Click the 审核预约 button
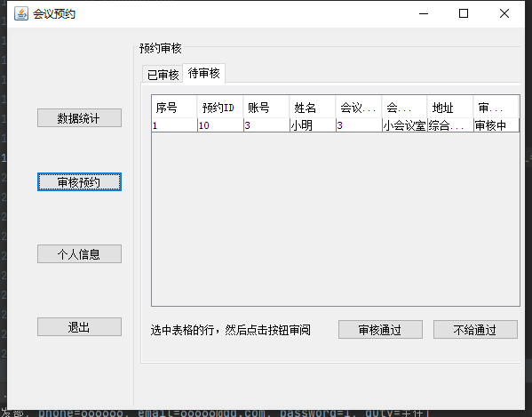Image resolution: width=532 pixels, height=417 pixels. [79, 182]
